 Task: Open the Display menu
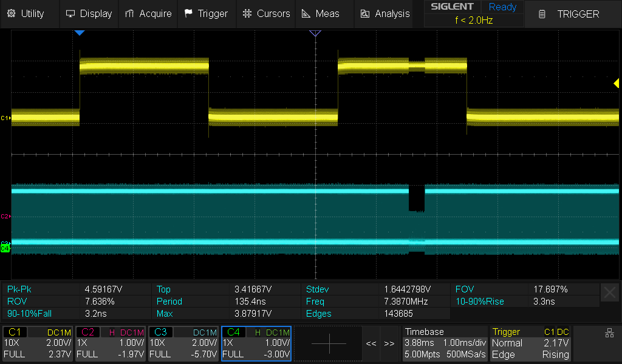coord(89,13)
